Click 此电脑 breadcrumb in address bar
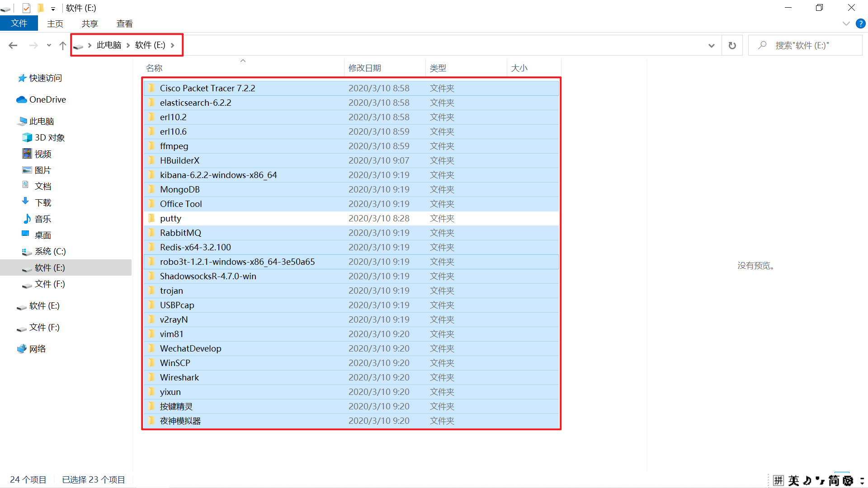 (109, 45)
